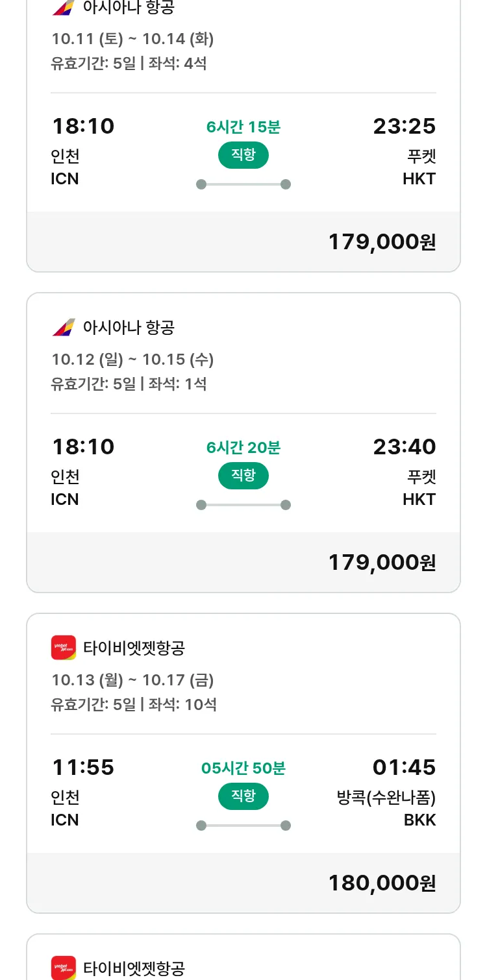This screenshot has height=980, width=487.
Task: Click the Asiana logo on the 10.12 flight
Action: click(64, 327)
